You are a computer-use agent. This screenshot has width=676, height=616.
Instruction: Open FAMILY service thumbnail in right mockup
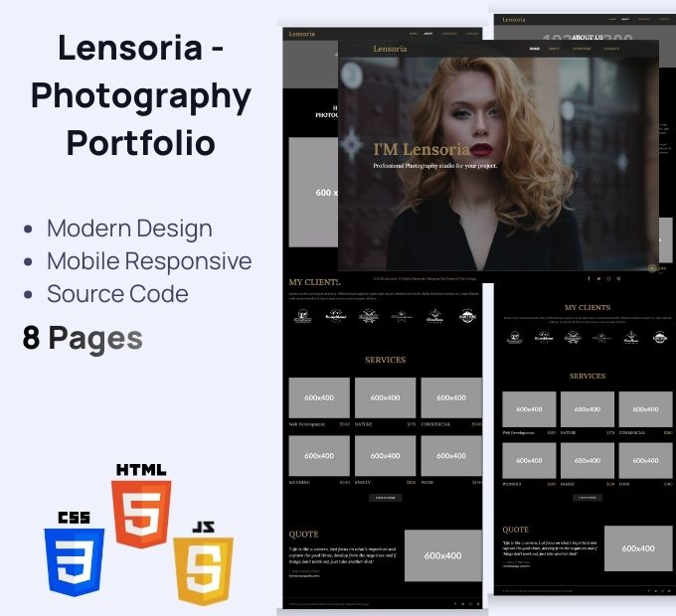click(x=588, y=460)
